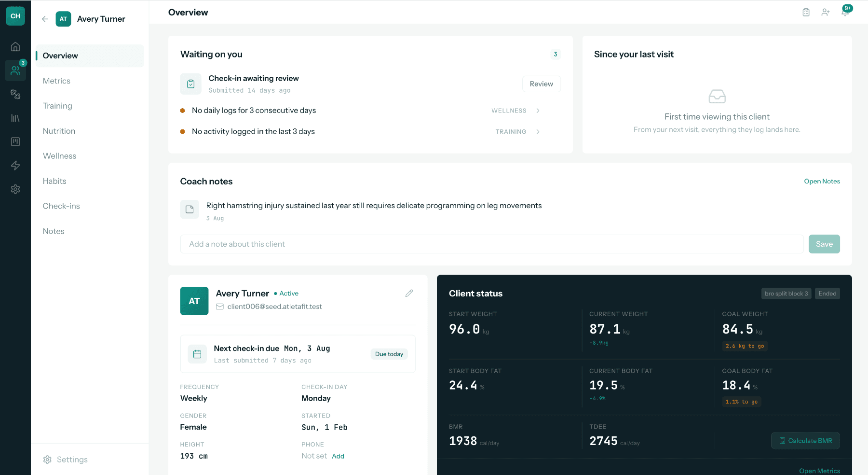Screen dimensions: 868x475
Task: Open the Habits sidebar item
Action: pyautogui.click(x=54, y=181)
